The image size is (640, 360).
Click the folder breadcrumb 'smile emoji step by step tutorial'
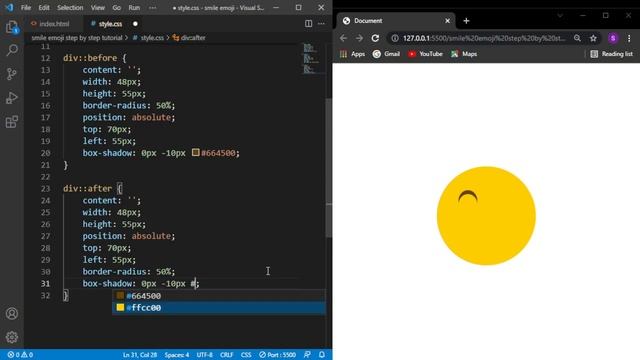pos(77,38)
